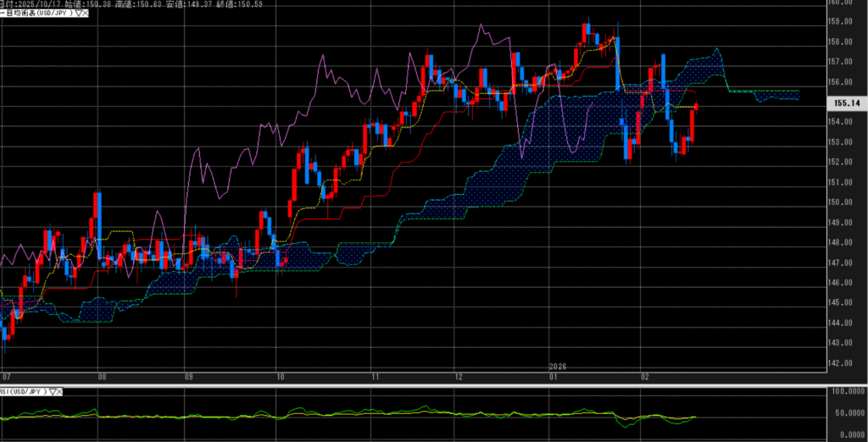The width and height of the screenshot is (868, 442).
Task: Click the 160.00 price axis label
Action: pos(842,3)
